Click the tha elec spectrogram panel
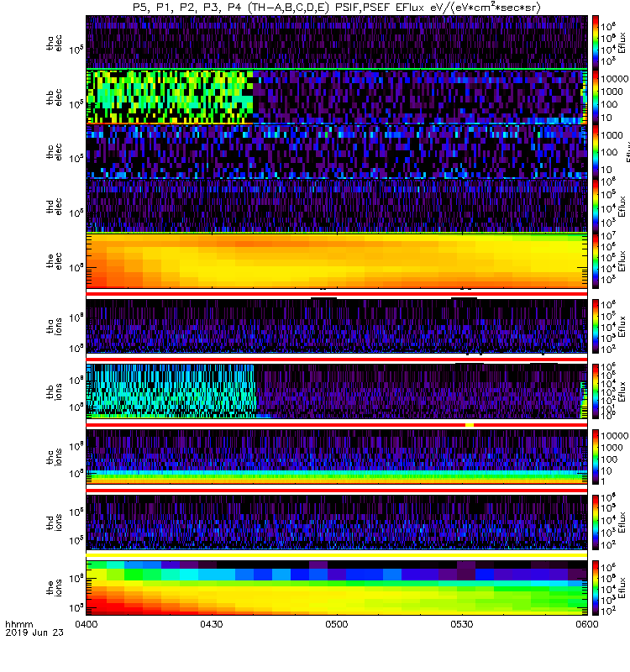 click(x=337, y=43)
